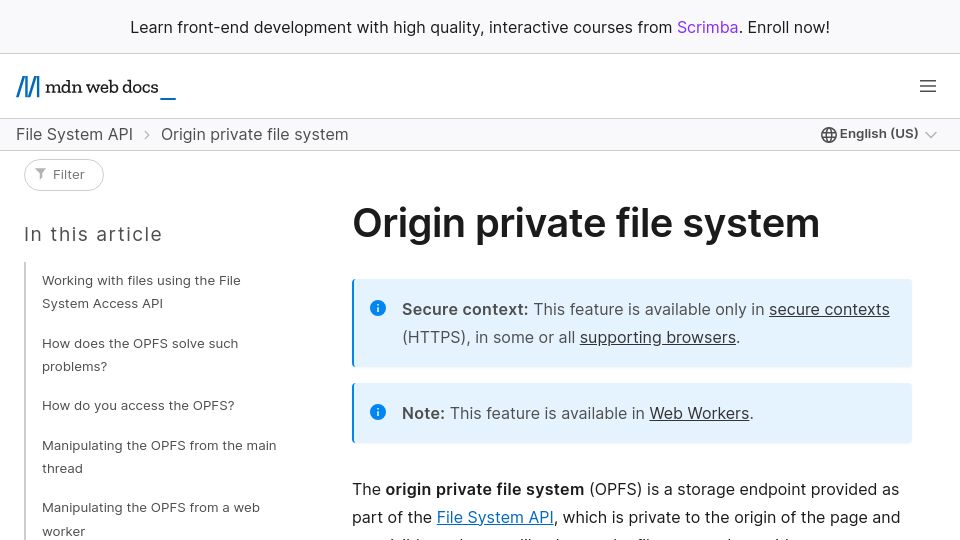Jump to Manipulating the OPFS from a web worker
The image size is (960, 540).
point(151,519)
